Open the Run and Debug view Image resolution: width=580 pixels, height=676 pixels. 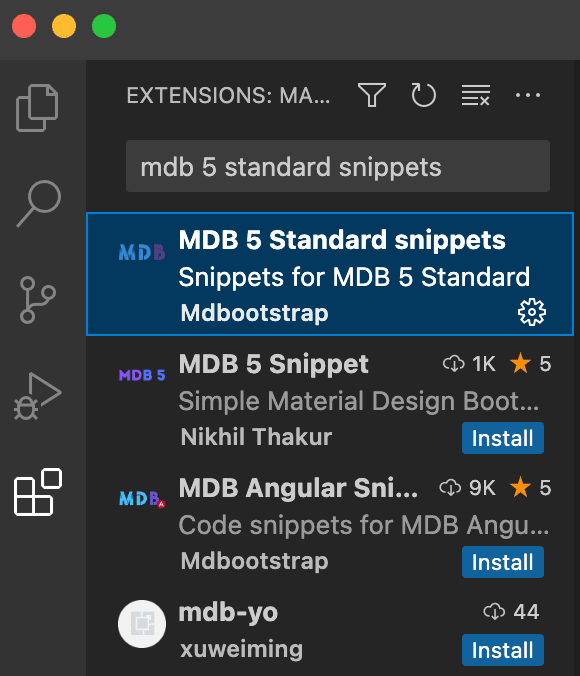(38, 396)
